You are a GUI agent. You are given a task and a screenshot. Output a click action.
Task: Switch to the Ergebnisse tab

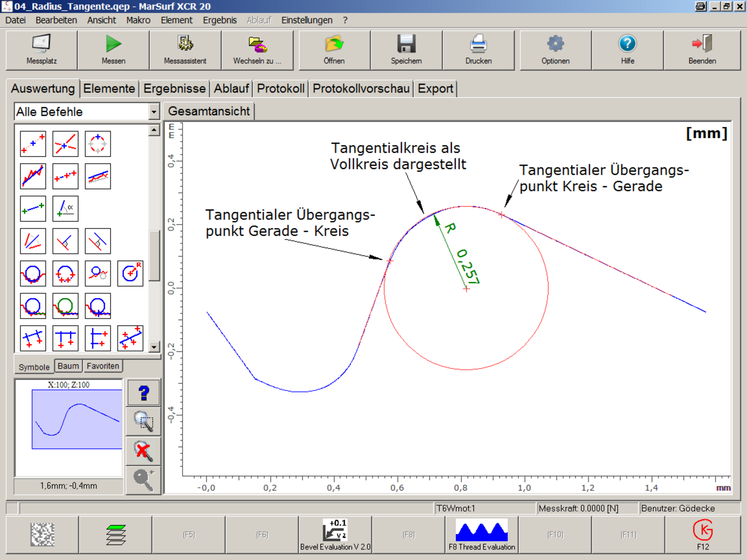[174, 89]
